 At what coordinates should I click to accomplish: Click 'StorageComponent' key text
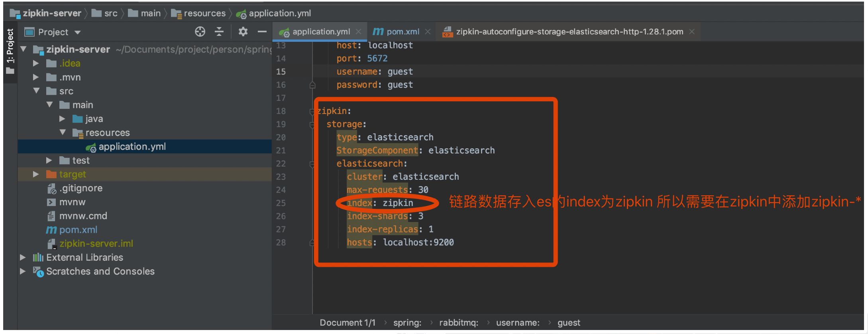377,151
